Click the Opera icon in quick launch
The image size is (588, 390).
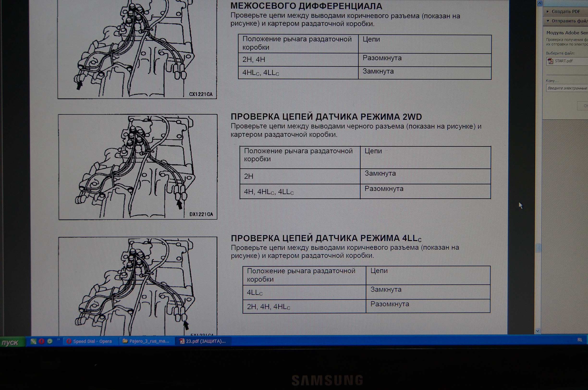click(41, 341)
